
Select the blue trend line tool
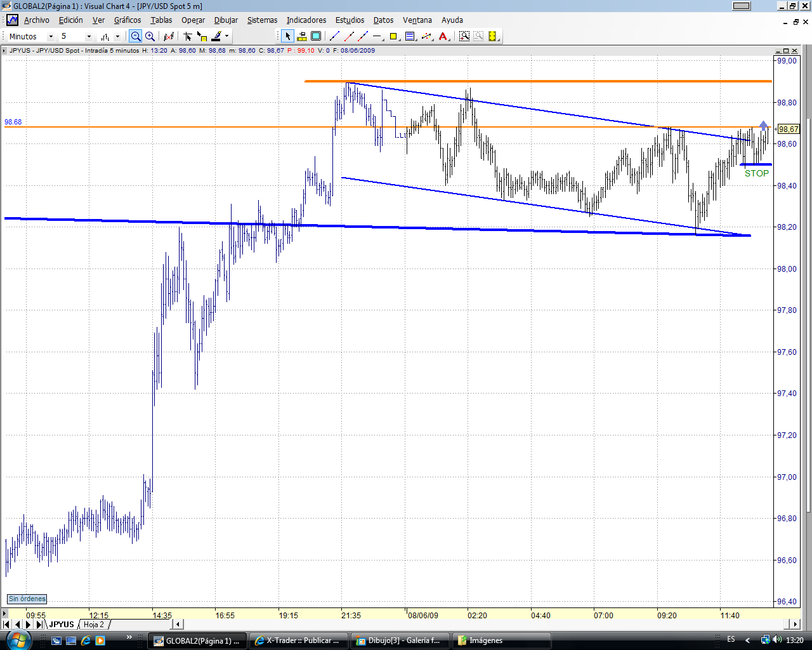pyautogui.click(x=335, y=36)
